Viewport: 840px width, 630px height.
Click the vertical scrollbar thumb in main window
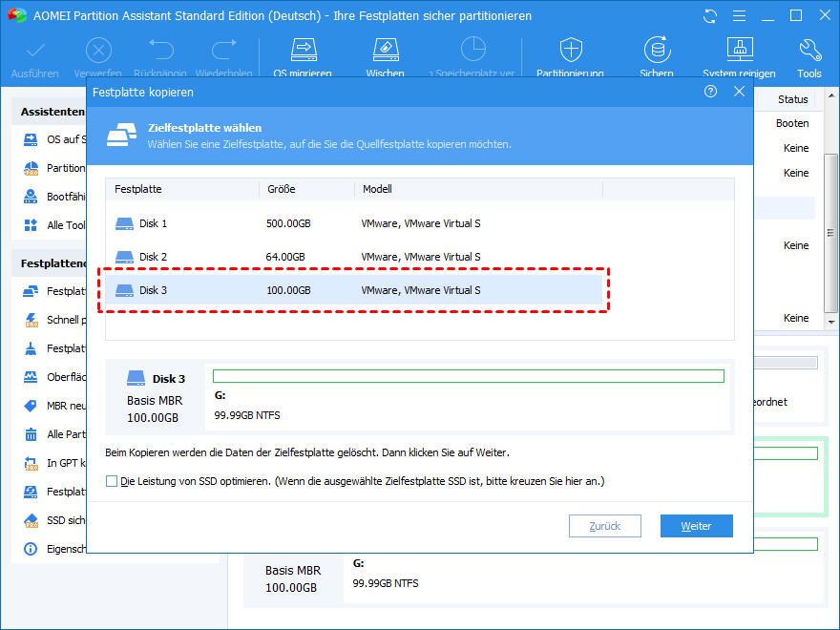coord(830,233)
